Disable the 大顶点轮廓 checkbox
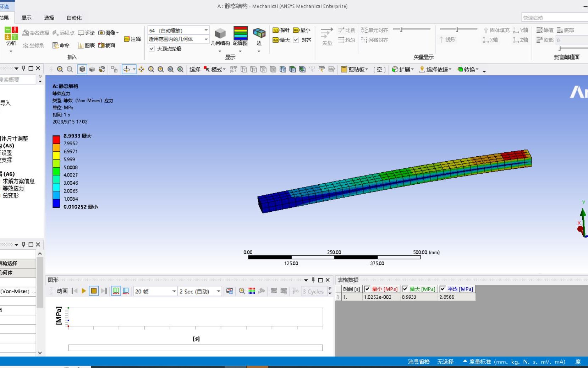Image resolution: width=588 pixels, height=368 pixels. click(x=152, y=49)
